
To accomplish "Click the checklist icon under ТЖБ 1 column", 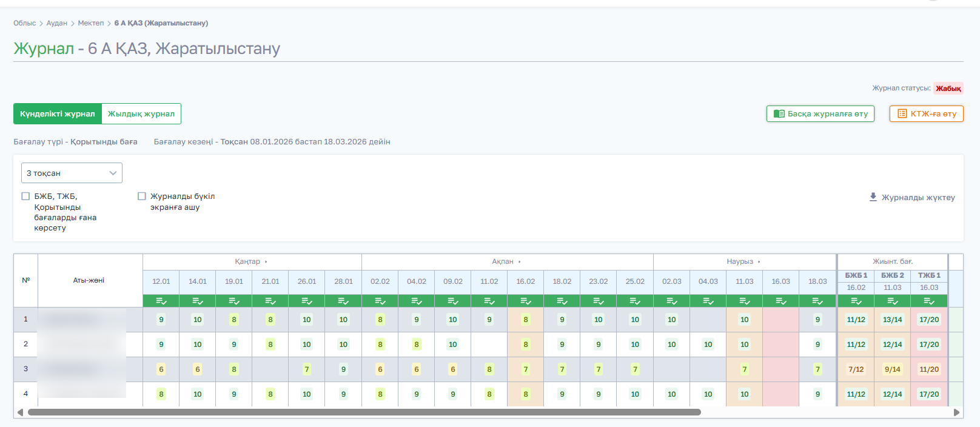I will tap(929, 301).
